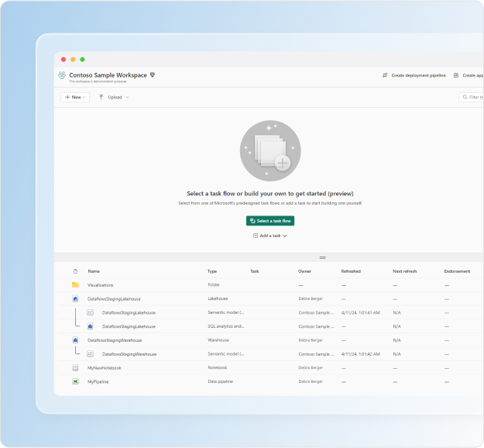Click the MyPipeline data pipeline icon
The image size is (484, 448).
click(x=75, y=381)
